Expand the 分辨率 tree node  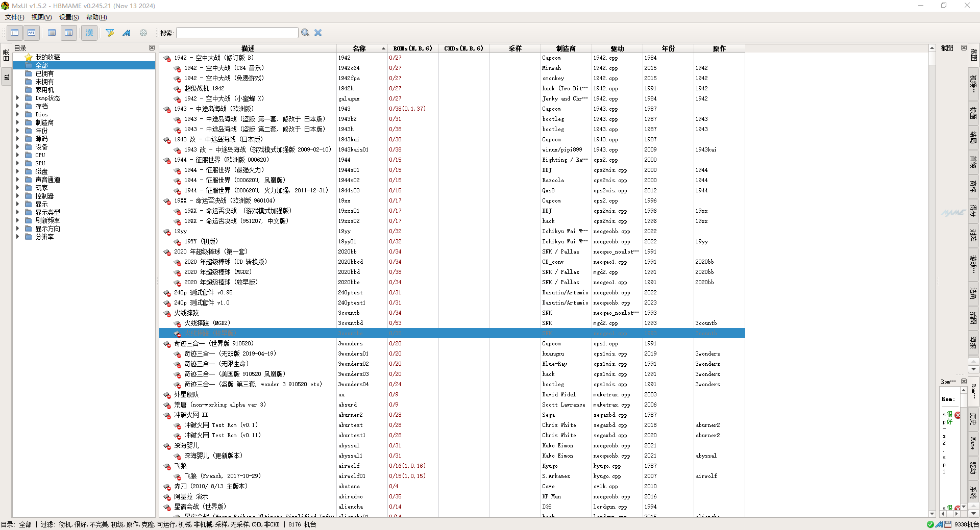[x=18, y=237]
